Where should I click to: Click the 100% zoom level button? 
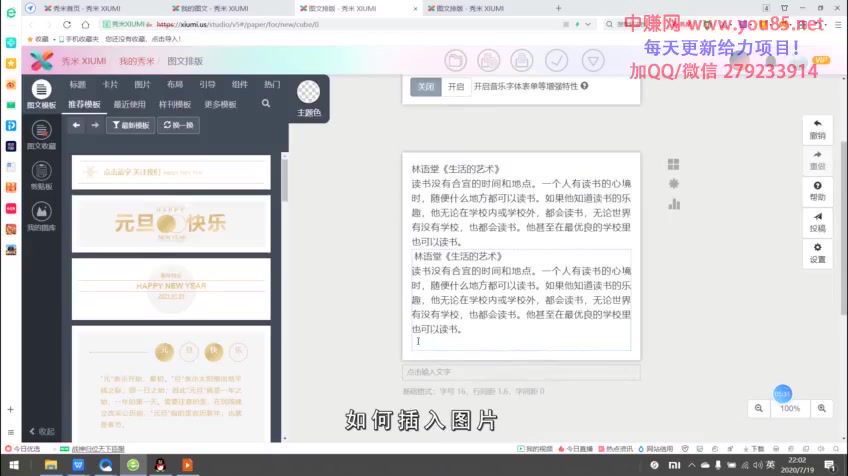coord(790,408)
